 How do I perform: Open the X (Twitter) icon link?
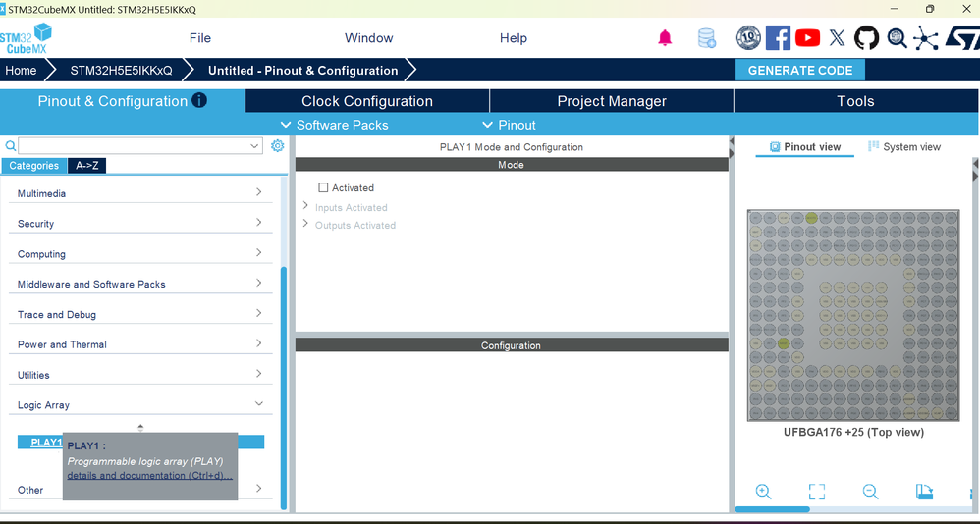point(837,38)
